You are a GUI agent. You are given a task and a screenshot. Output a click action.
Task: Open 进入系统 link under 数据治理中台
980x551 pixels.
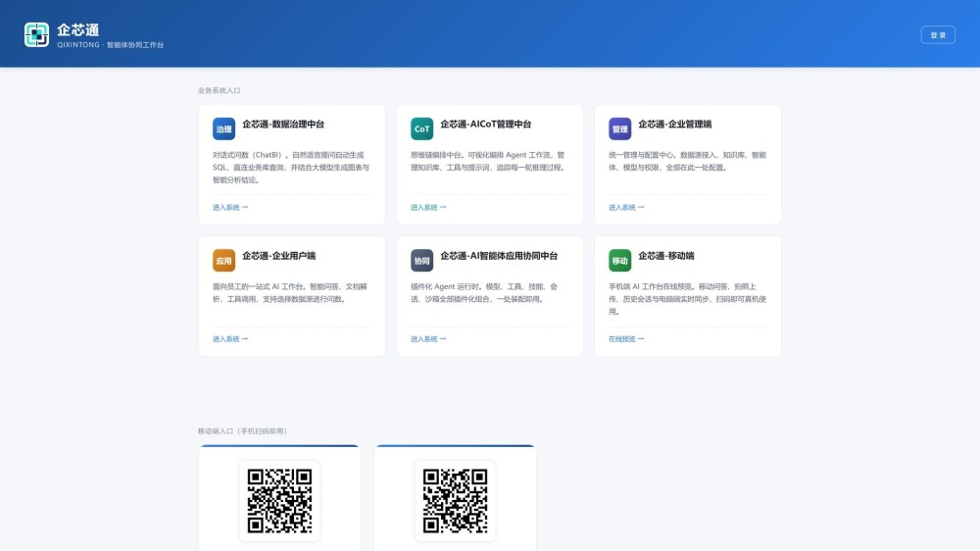click(230, 208)
